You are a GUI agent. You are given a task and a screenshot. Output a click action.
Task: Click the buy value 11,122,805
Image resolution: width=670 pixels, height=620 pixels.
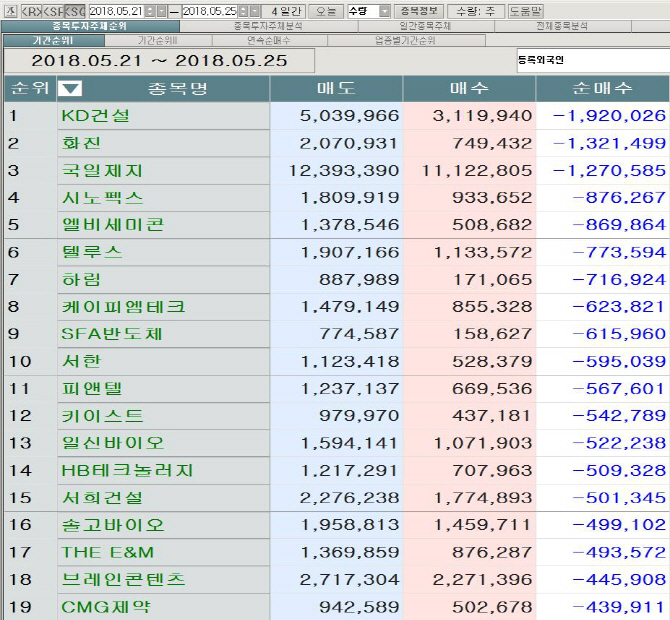[477, 170]
